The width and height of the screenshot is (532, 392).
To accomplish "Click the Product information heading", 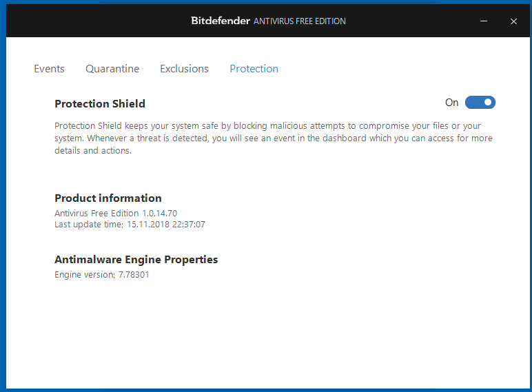I will tap(108, 198).
